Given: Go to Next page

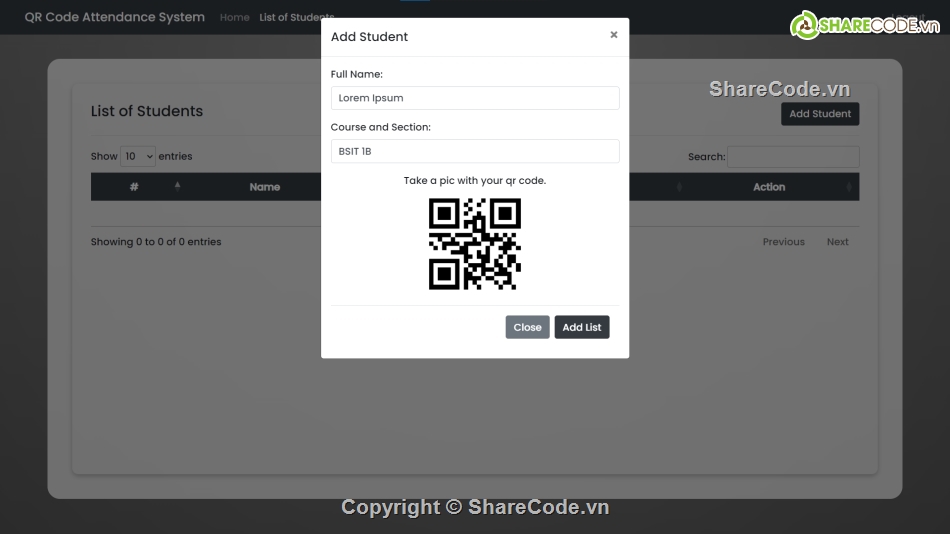Looking at the screenshot, I should point(837,242).
